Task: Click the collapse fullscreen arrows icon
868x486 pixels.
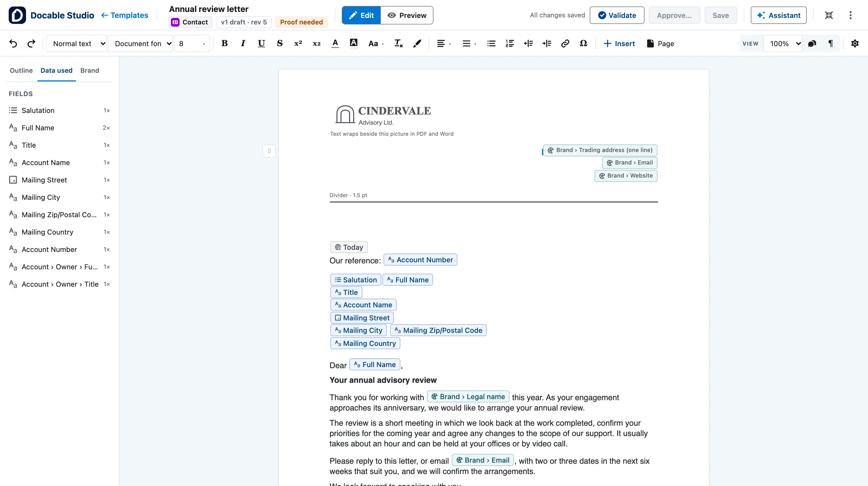Action: click(829, 15)
